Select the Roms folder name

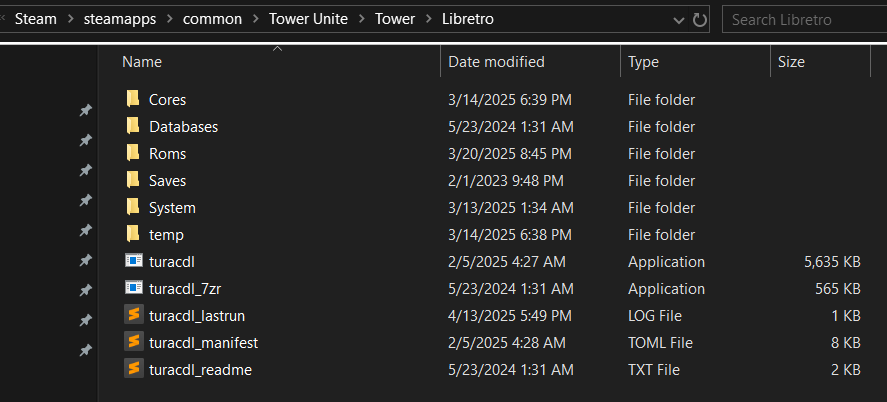pos(167,154)
